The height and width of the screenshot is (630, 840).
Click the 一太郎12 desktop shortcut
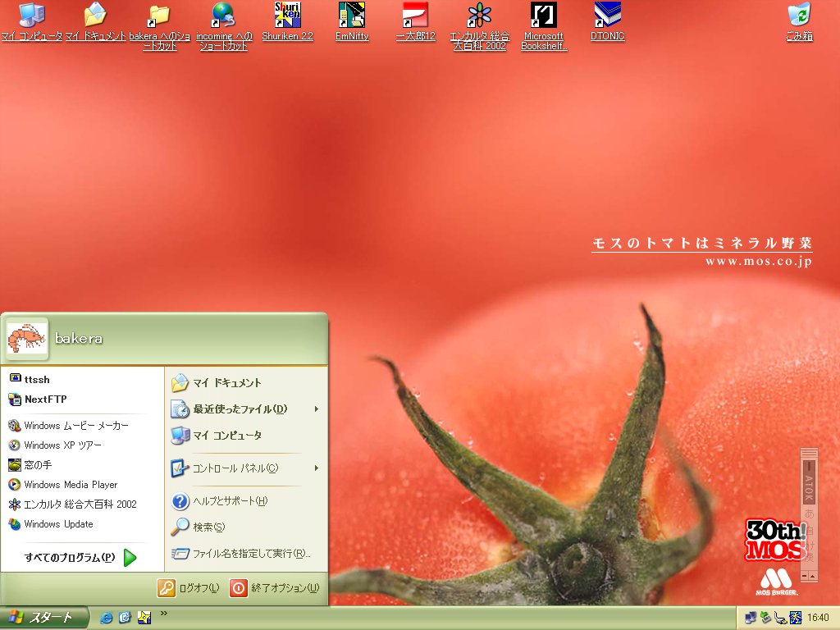[x=415, y=15]
